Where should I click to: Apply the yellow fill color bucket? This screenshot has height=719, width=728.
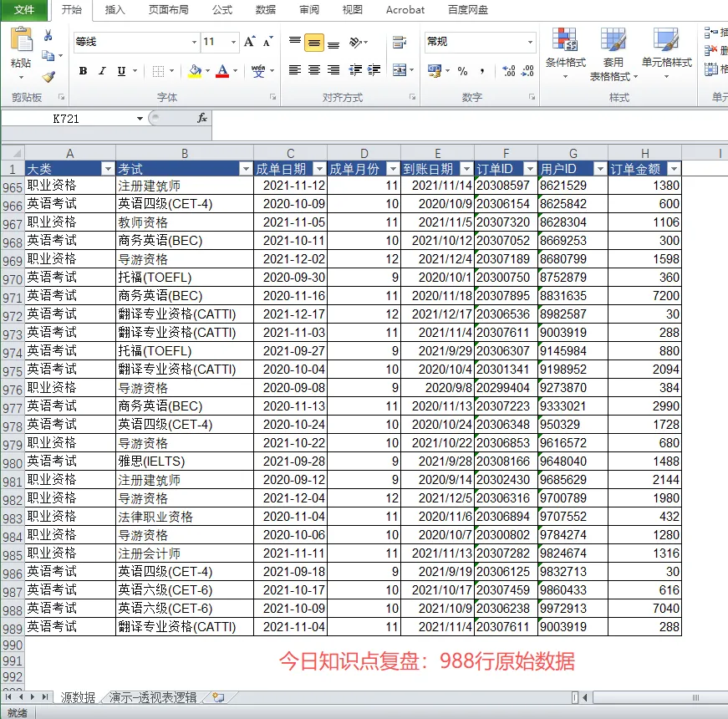(x=195, y=70)
